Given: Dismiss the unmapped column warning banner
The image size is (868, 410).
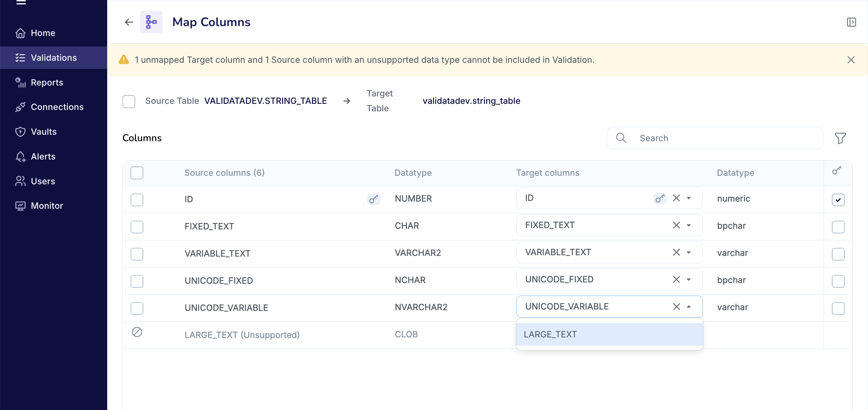Looking at the screenshot, I should [851, 60].
